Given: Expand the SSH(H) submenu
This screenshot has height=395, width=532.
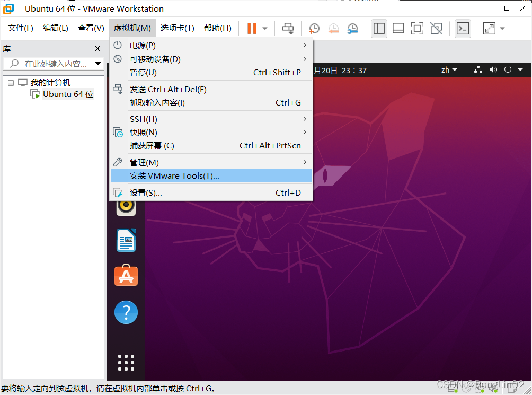Looking at the screenshot, I should (x=211, y=119).
